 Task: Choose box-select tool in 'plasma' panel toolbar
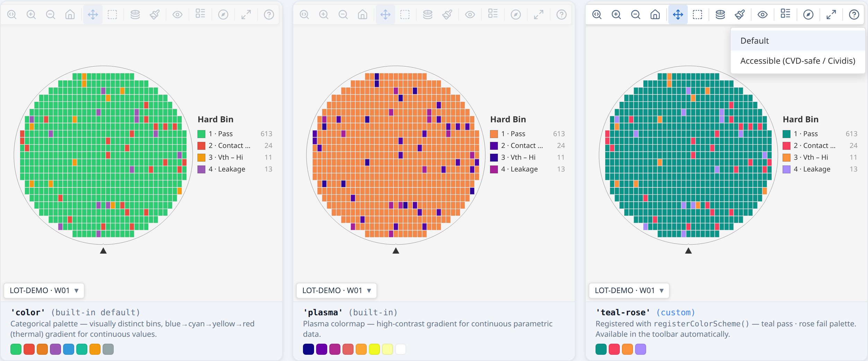coord(405,15)
